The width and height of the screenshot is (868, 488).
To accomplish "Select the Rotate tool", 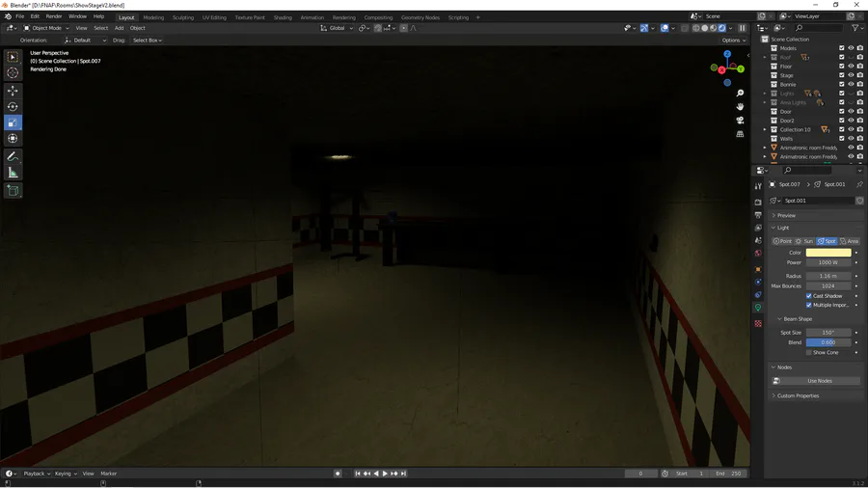I will (13, 106).
